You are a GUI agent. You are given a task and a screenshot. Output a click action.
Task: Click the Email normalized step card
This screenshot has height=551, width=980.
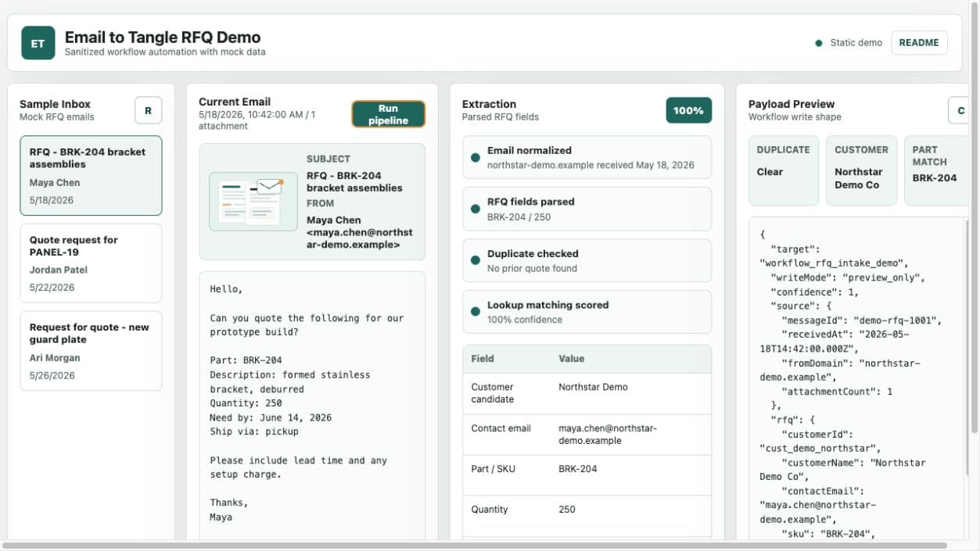pyautogui.click(x=587, y=157)
